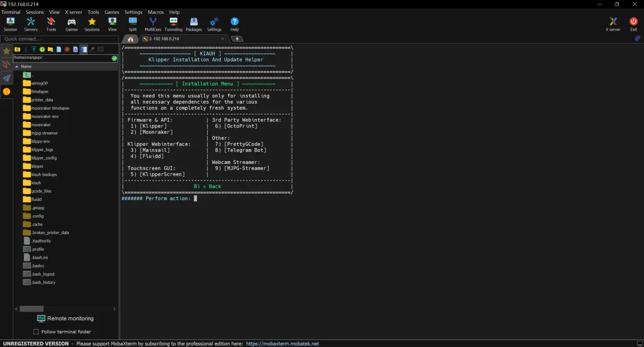Click the horizontal scrollbar right arrow
Screen dimensions: 644x347
click(x=114, y=309)
